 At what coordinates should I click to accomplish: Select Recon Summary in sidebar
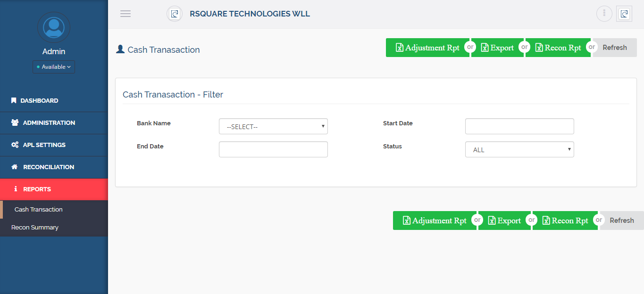[x=35, y=227]
